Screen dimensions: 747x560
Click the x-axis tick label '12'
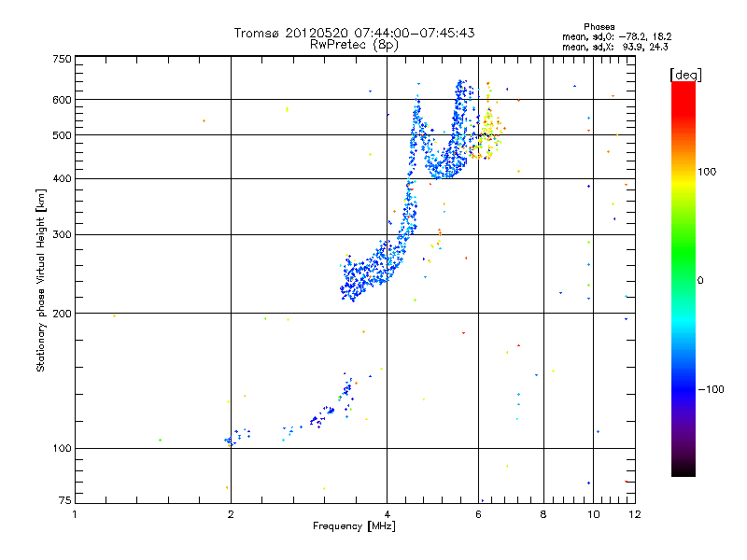tap(635, 514)
